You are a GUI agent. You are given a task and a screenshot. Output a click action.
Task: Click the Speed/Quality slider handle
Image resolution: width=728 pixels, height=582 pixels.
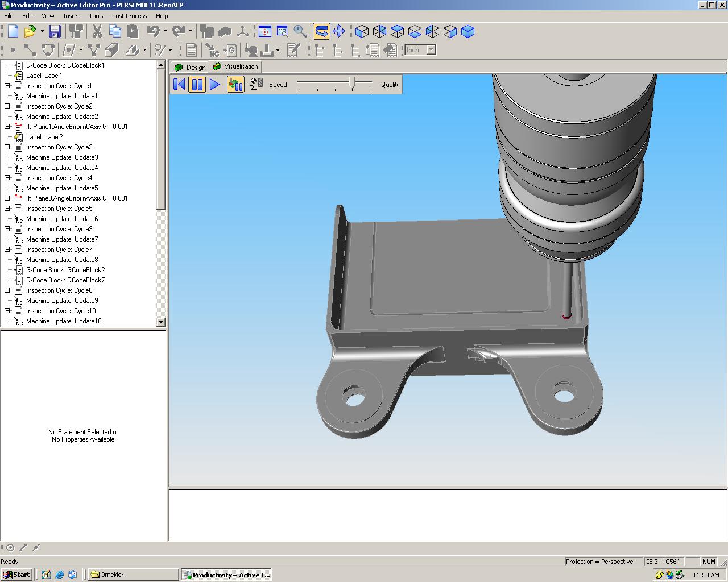[x=353, y=84]
